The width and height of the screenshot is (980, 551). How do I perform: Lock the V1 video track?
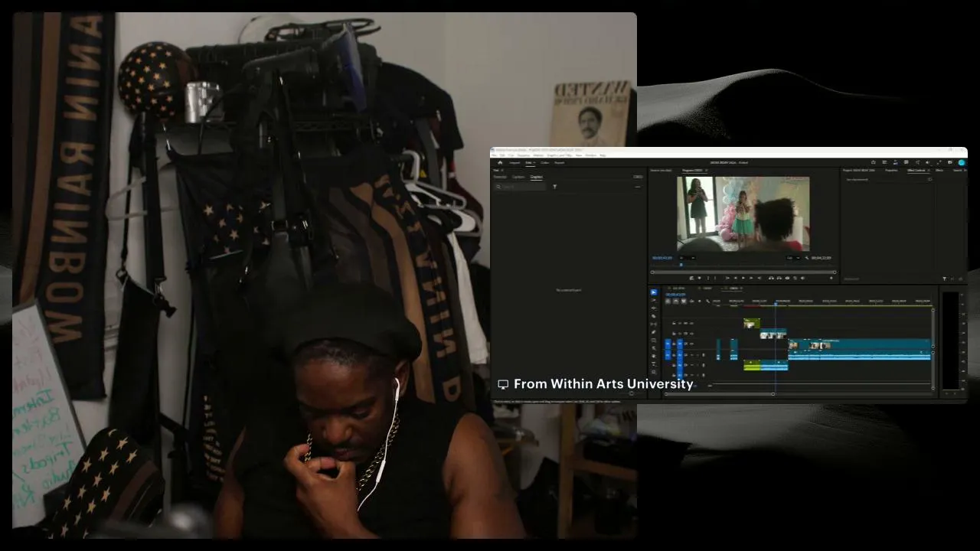coord(674,344)
